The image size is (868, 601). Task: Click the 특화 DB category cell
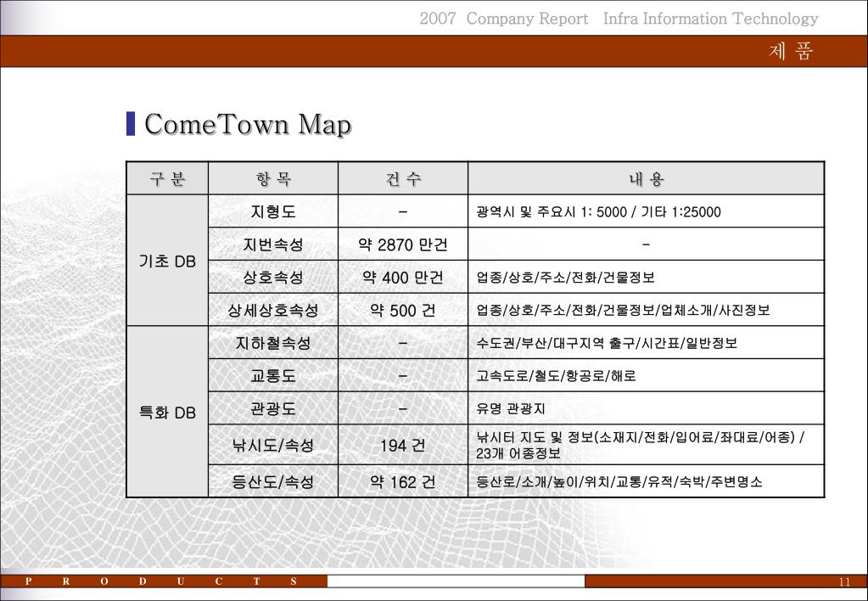point(167,412)
